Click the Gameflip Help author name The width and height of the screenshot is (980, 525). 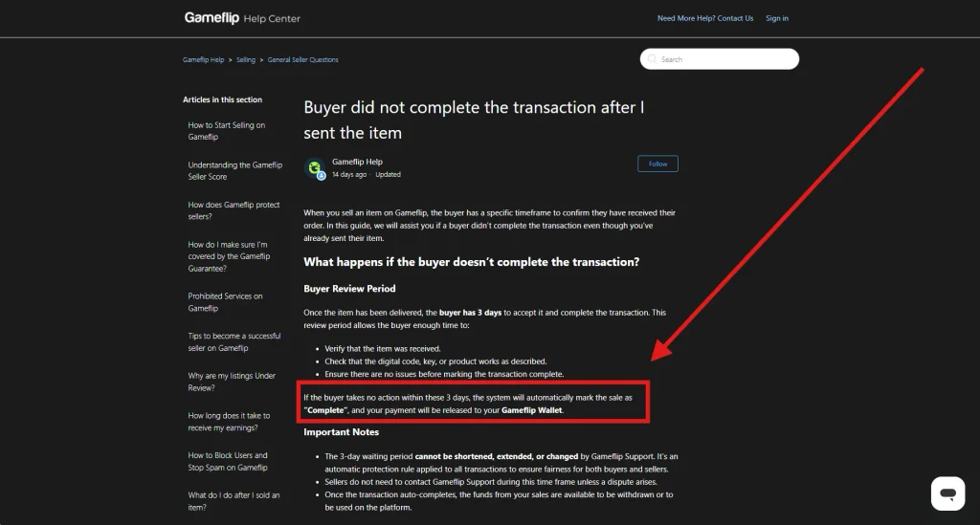click(357, 162)
